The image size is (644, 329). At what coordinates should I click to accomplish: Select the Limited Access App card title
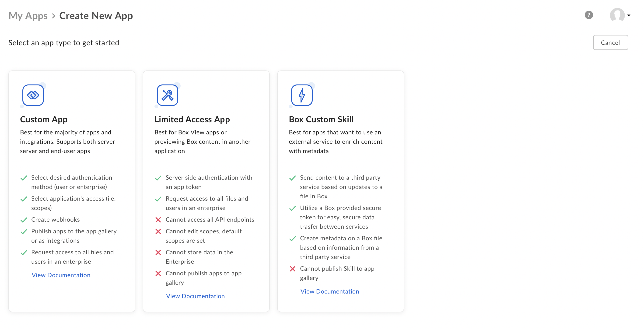click(192, 119)
